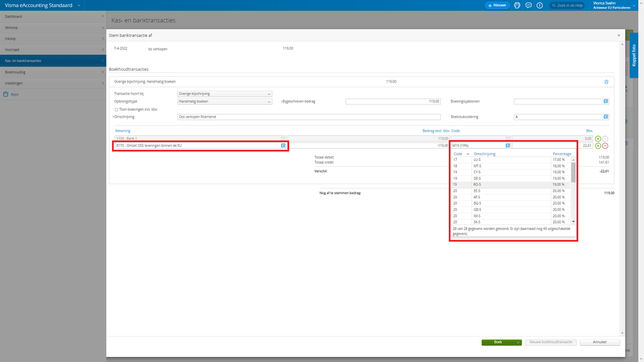Select the CY-S 19% code row
Image resolution: width=644 pixels, height=362 pixels.
pyautogui.click(x=511, y=172)
